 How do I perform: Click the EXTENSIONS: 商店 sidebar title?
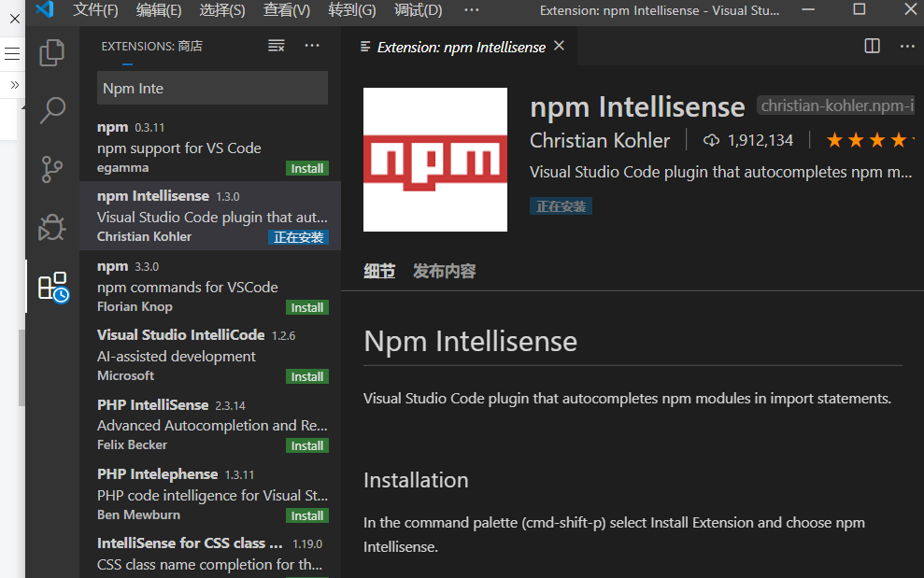click(x=151, y=46)
